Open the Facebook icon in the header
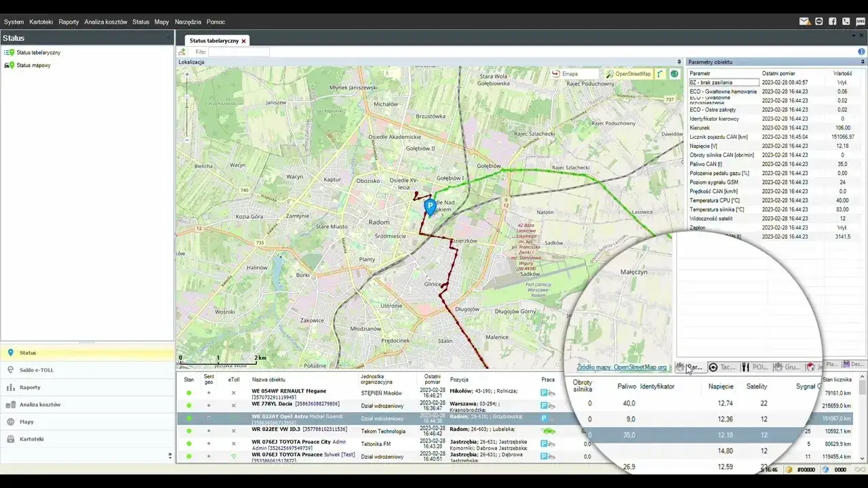Image resolution: width=868 pixels, height=488 pixels. point(833,22)
